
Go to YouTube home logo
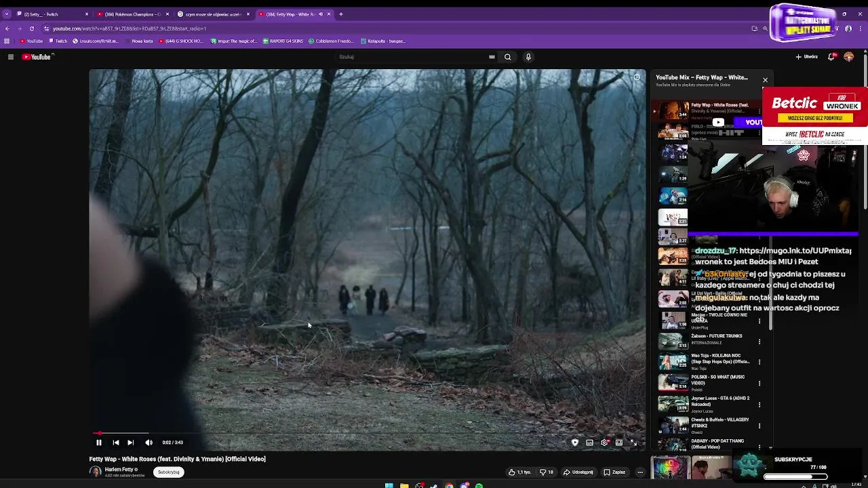pyautogui.click(x=37, y=57)
